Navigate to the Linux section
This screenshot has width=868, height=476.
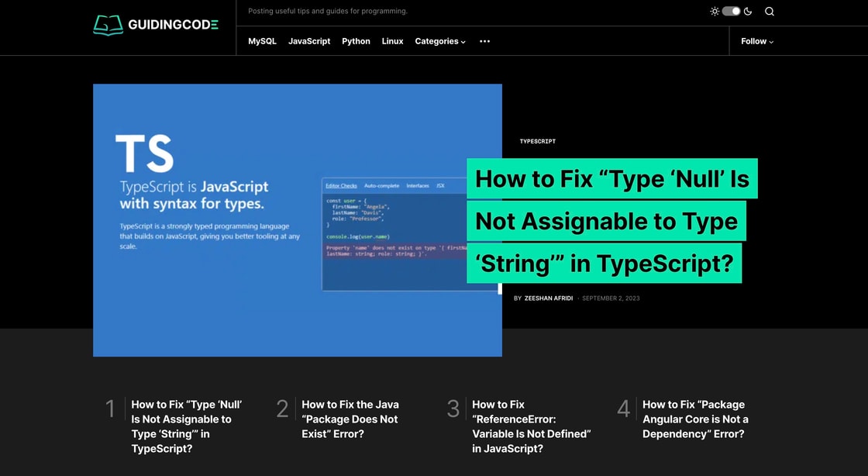392,41
